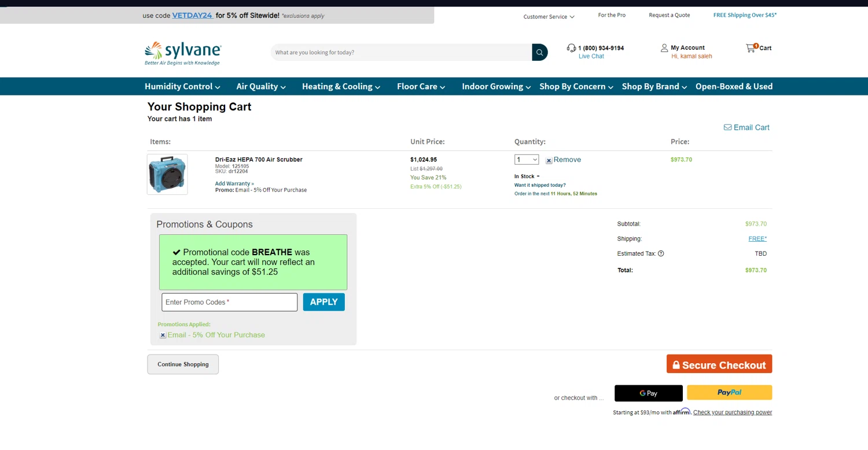Expand Humidity Control menu

coord(182,86)
